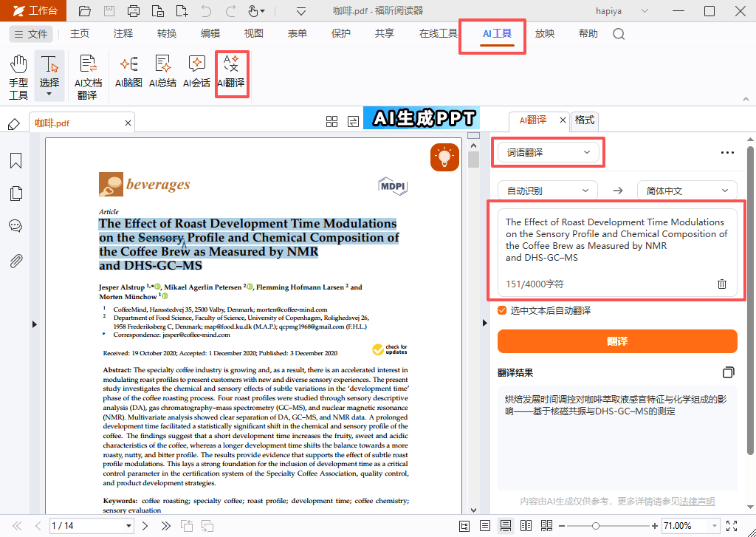Screen dimensions: 756x537
Task: Clear source text with trash icon
Action: click(722, 284)
